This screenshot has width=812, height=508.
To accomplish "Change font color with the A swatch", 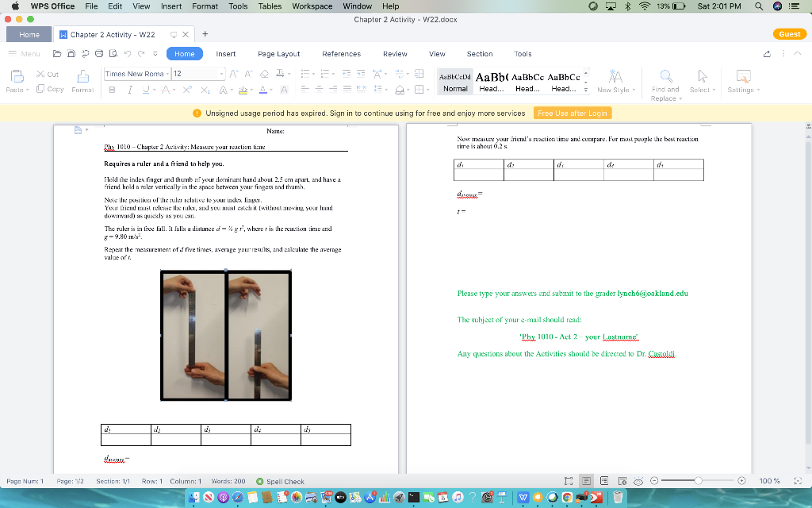I will 263,90.
